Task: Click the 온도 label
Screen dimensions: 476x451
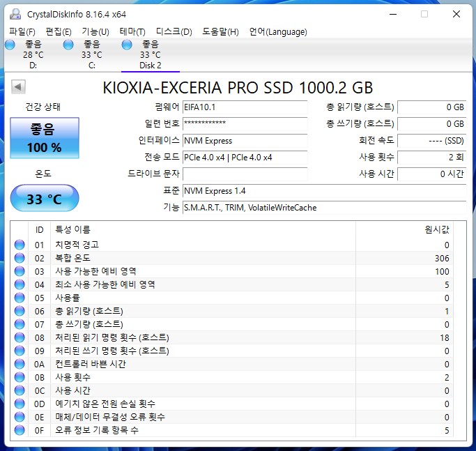Action: (x=43, y=174)
